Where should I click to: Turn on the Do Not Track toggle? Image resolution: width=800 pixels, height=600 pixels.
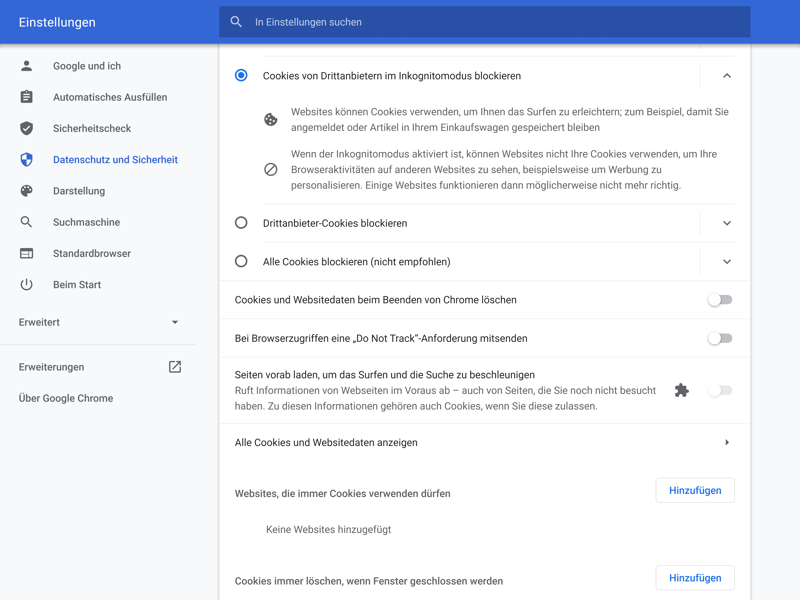pos(720,338)
